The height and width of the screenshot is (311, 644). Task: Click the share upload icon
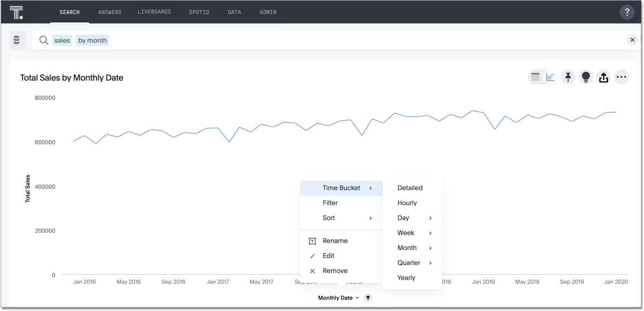tap(603, 77)
